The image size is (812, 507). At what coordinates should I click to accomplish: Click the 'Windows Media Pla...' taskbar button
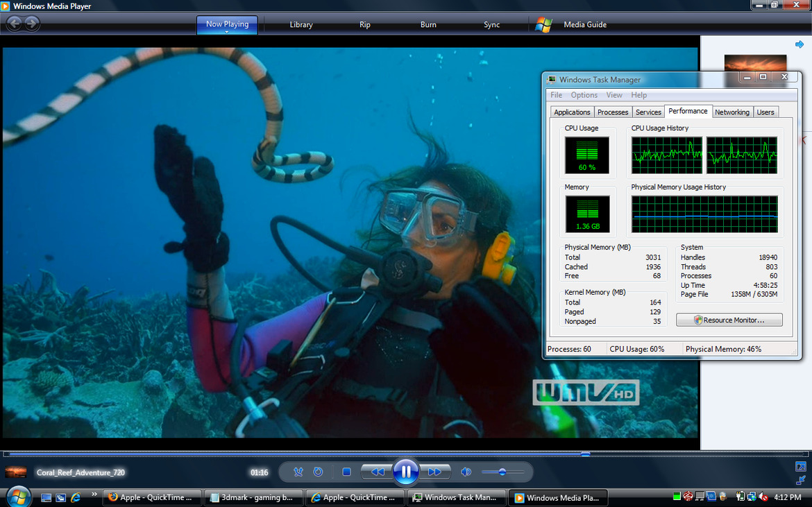(557, 498)
